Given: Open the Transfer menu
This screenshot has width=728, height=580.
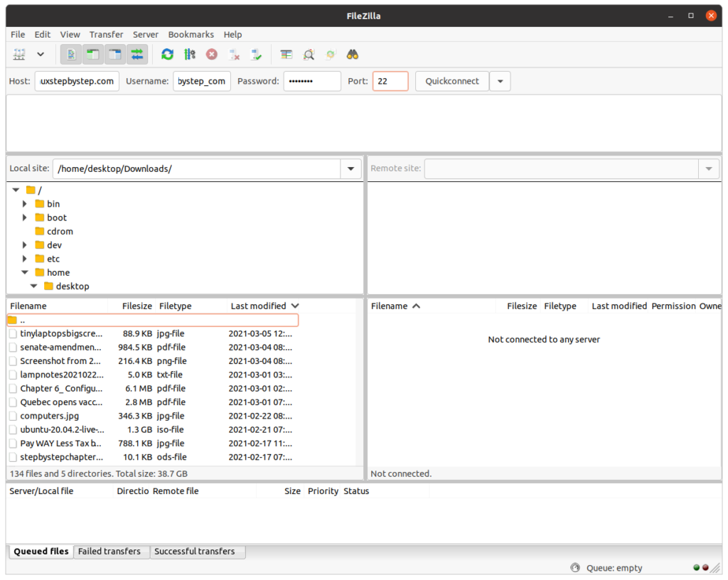Looking at the screenshot, I should point(106,34).
